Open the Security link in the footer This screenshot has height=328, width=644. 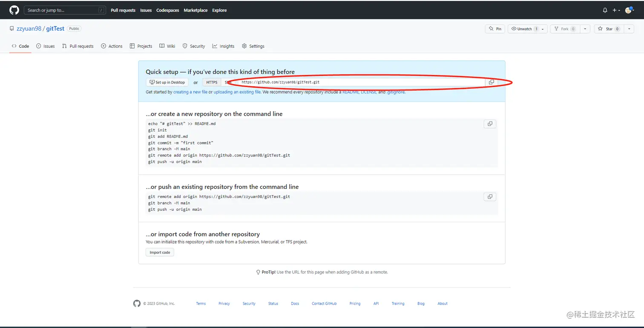249,304
